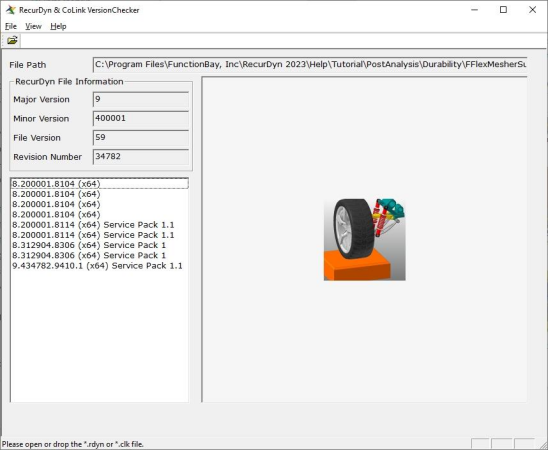Click the File Path text field
The image size is (549, 451).
coord(310,65)
